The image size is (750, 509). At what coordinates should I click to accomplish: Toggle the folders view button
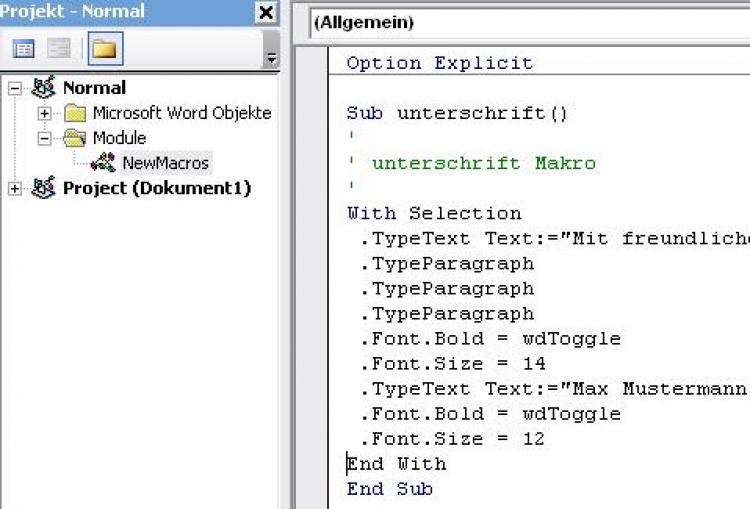tap(102, 48)
